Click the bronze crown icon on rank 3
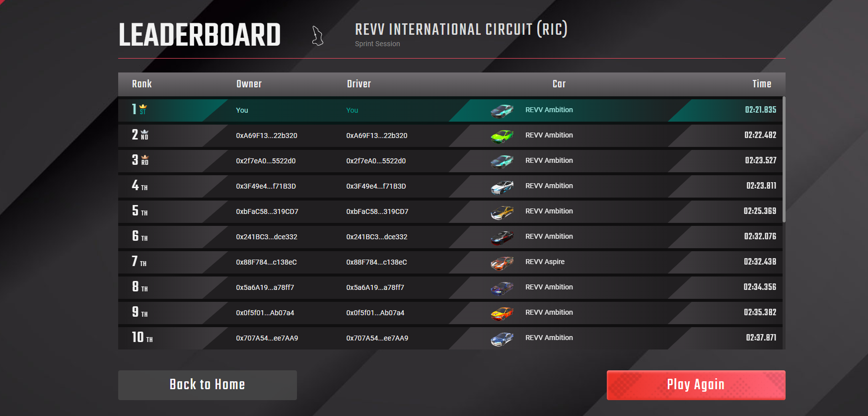 click(145, 157)
